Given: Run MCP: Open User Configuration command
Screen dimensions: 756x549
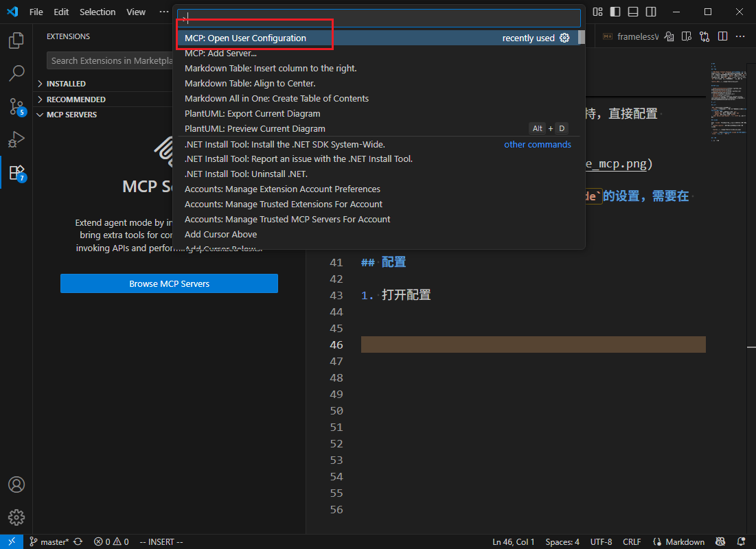Looking at the screenshot, I should (378, 38).
